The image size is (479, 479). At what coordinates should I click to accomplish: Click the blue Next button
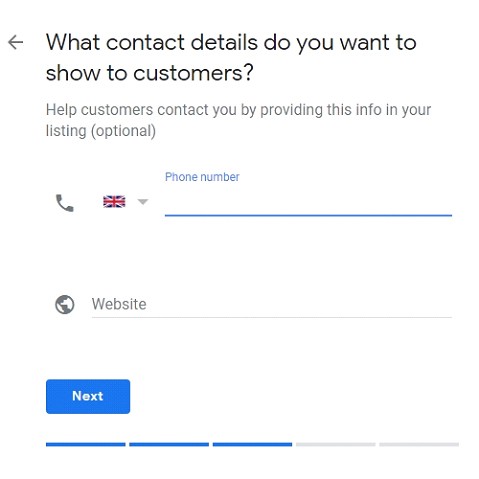88,396
